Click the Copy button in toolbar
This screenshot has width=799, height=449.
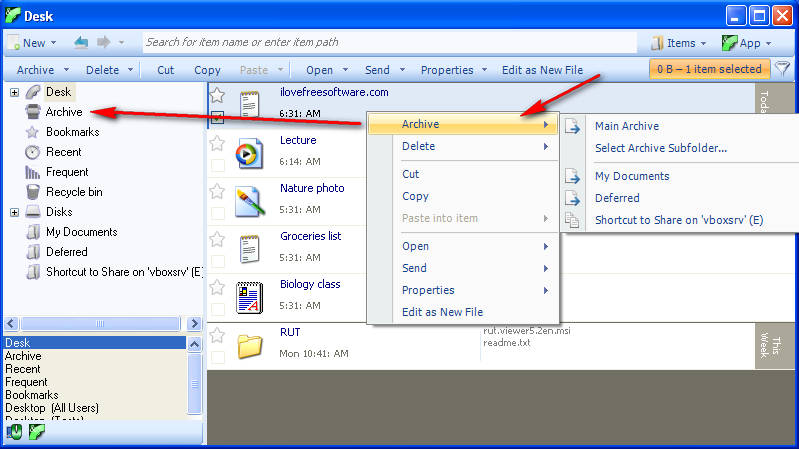pos(207,70)
